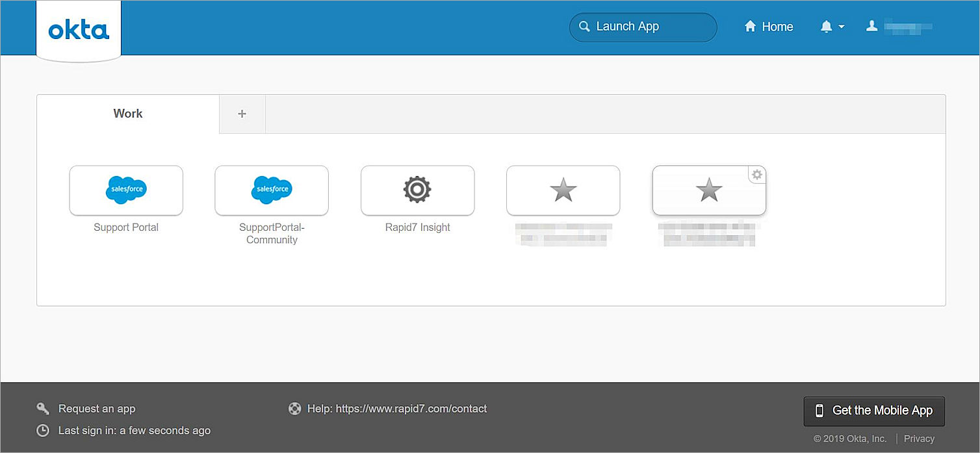The image size is (980, 453).
Task: Open the SupportPortal-Community Salesforce tile
Action: pos(271,190)
